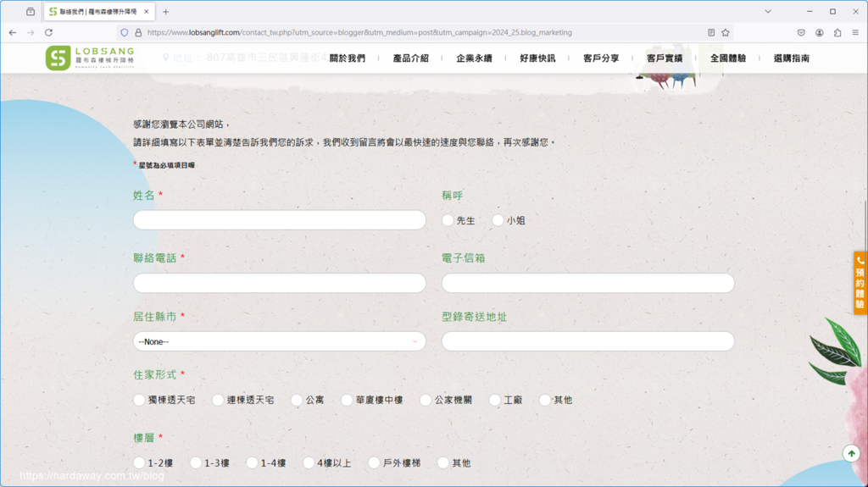Click the browser forward arrow

(x=31, y=33)
